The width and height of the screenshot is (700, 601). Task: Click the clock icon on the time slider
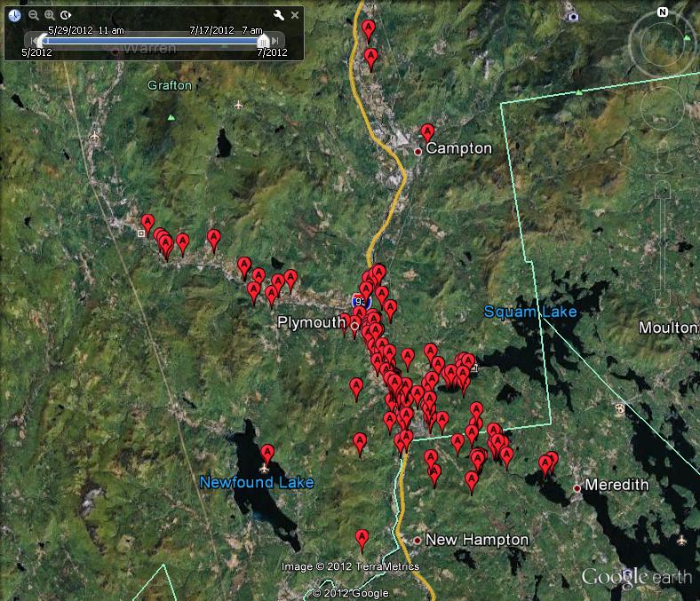(14, 15)
